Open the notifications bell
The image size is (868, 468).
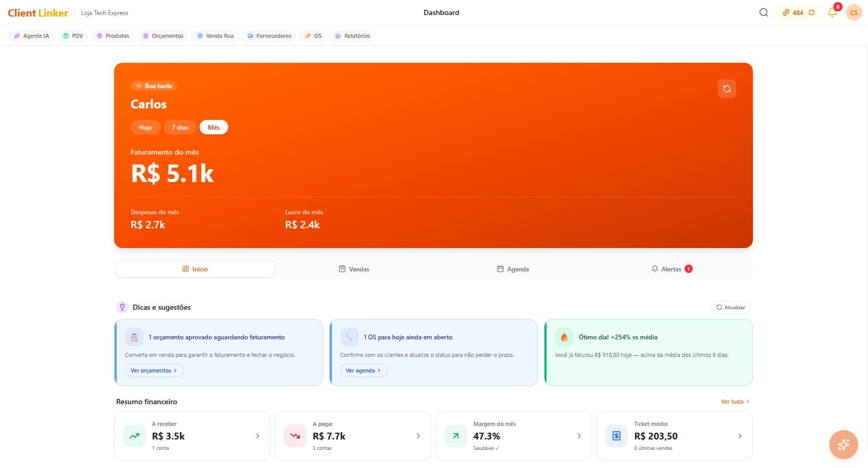click(832, 12)
